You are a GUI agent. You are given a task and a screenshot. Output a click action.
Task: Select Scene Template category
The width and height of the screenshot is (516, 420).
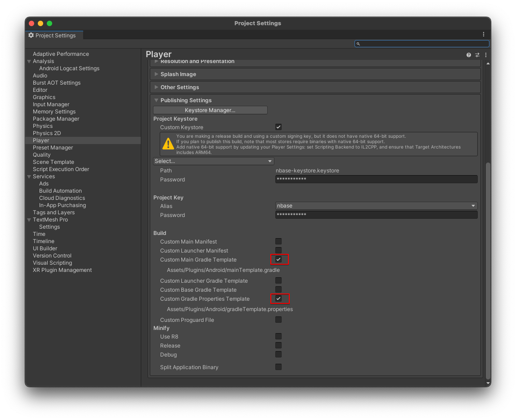(54, 162)
